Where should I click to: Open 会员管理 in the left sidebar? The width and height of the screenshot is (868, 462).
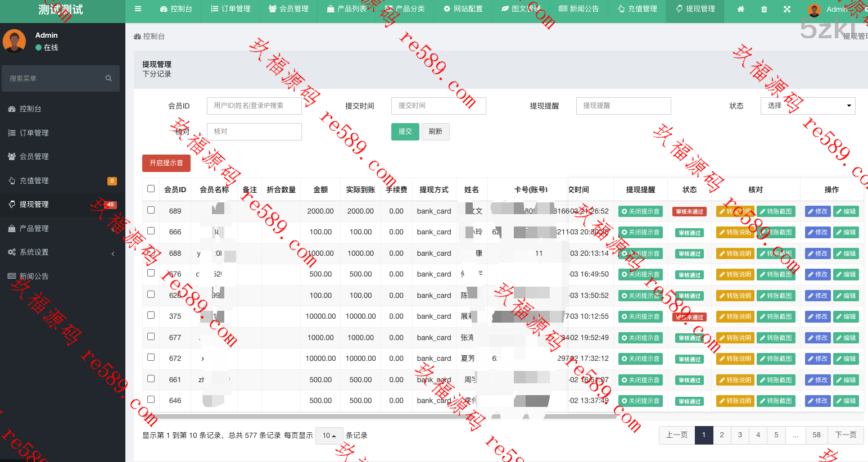[x=34, y=156]
